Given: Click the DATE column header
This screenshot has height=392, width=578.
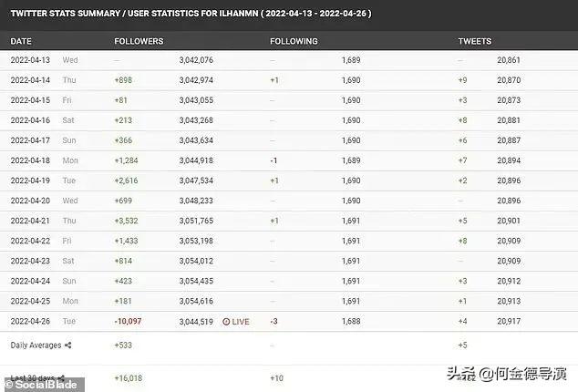Looking at the screenshot, I should coord(21,41).
